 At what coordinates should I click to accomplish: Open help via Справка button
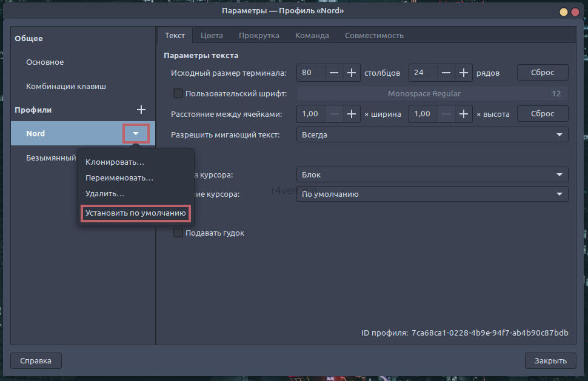pos(36,361)
